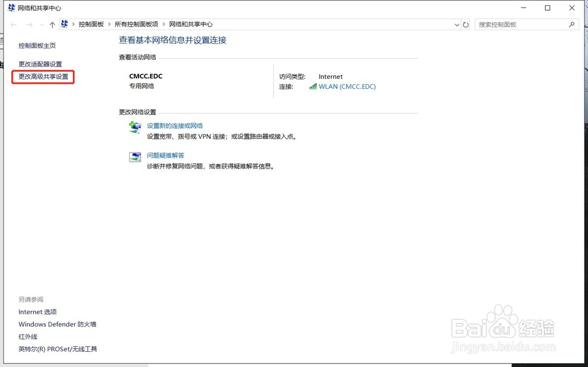Click the Network and Sharing Center icon in breadcrumb

65,25
